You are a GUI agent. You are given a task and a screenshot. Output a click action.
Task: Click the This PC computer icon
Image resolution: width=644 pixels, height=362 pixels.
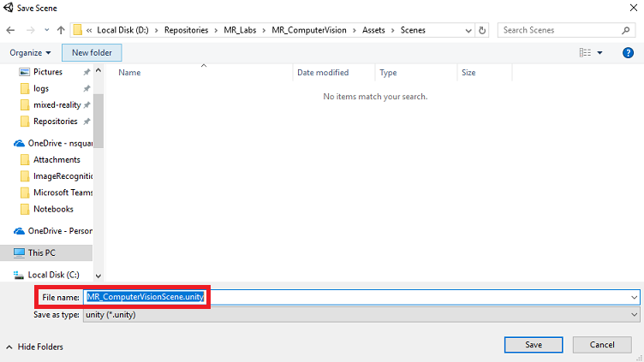(19, 252)
